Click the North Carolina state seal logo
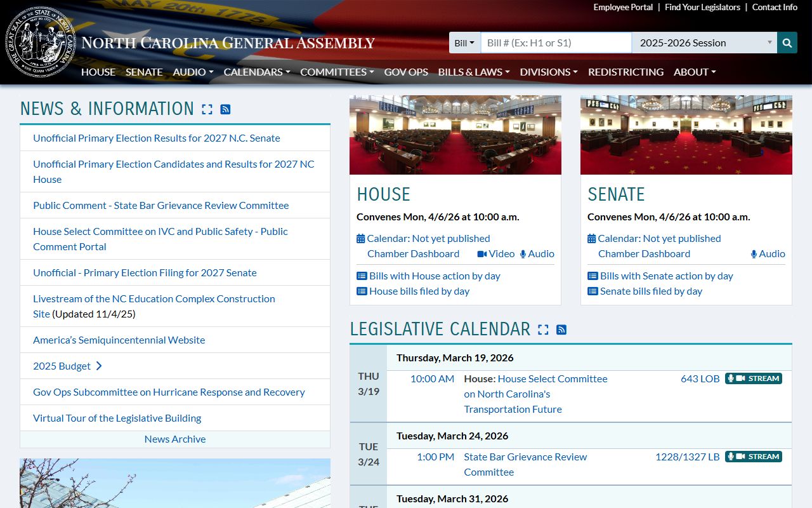The width and height of the screenshot is (812, 508). [x=40, y=43]
